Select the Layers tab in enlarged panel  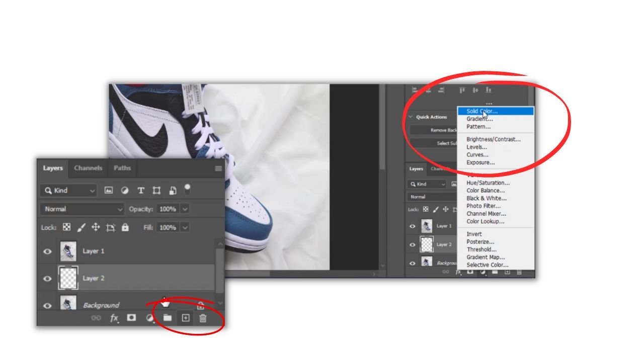53,168
